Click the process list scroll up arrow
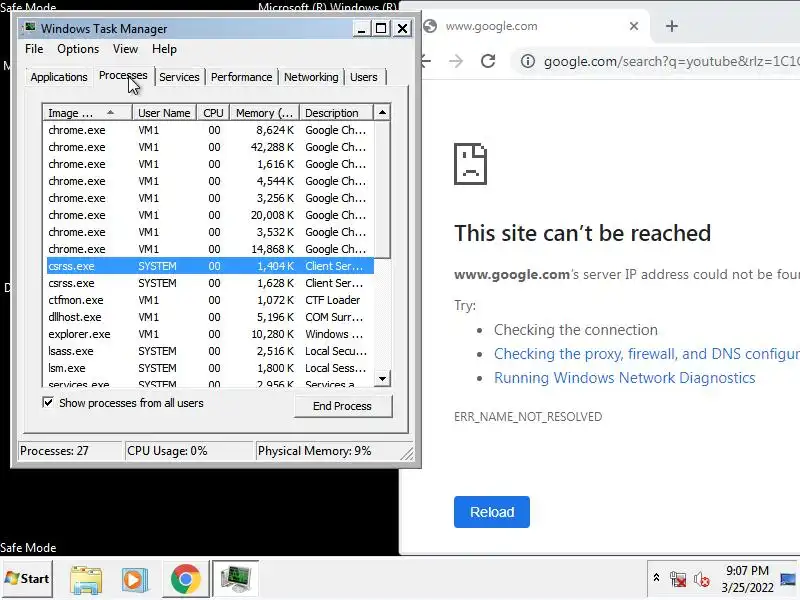The image size is (800, 600). click(382, 113)
